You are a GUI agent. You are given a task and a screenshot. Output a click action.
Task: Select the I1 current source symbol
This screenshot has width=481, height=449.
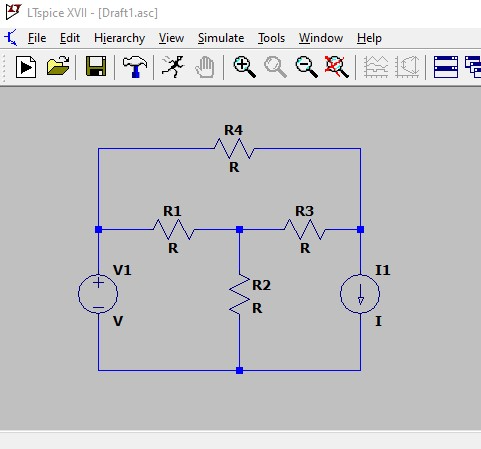click(x=360, y=294)
